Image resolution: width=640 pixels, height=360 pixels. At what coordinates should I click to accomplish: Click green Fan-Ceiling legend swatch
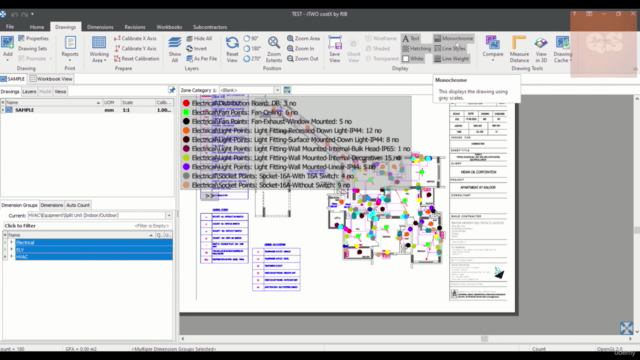coord(186,112)
